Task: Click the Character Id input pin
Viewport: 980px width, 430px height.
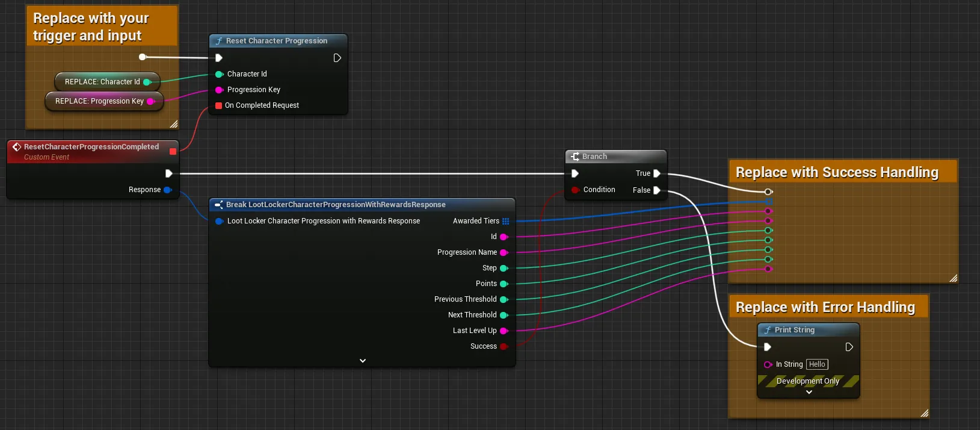Action: (220, 74)
